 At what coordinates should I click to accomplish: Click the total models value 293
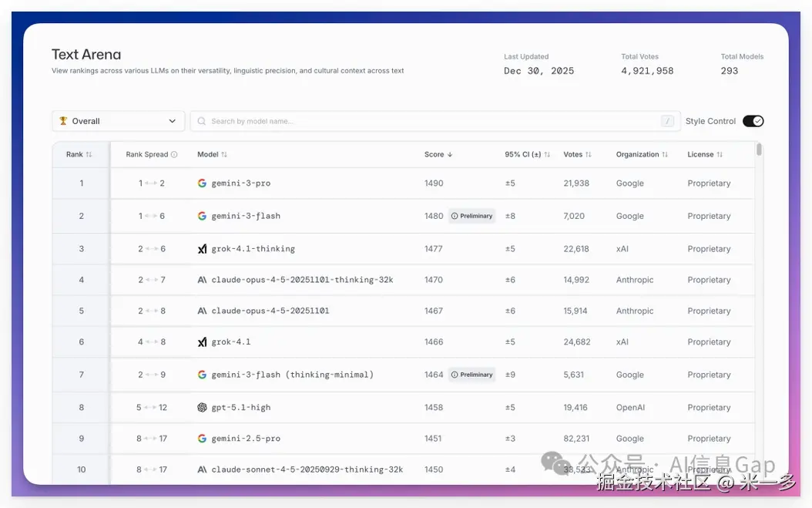pos(729,71)
